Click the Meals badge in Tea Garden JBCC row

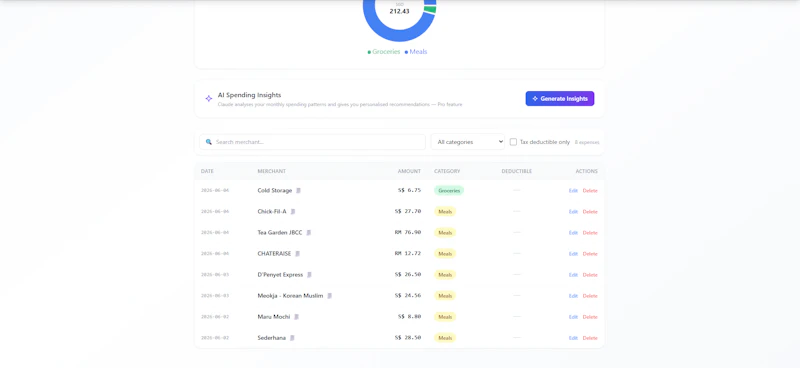pyautogui.click(x=445, y=233)
